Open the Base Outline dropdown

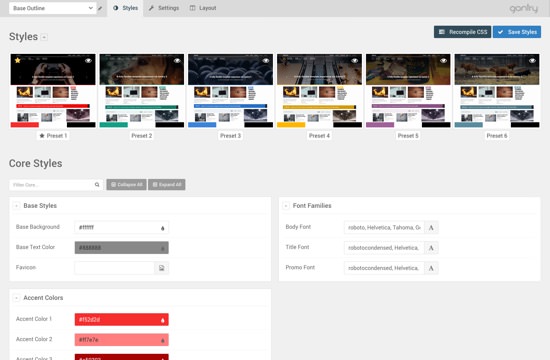pos(53,8)
